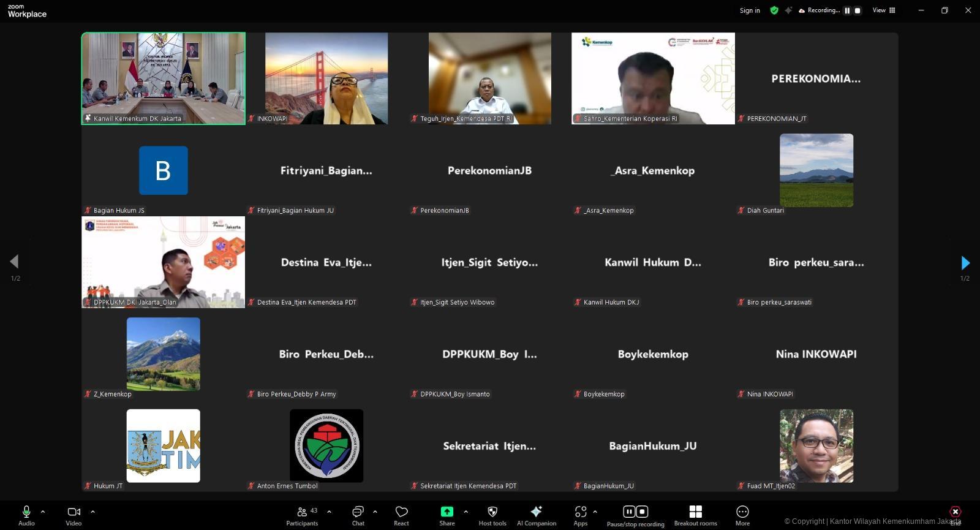Toggle the camera with Video button
This screenshot has height=530, width=980.
[73, 515]
